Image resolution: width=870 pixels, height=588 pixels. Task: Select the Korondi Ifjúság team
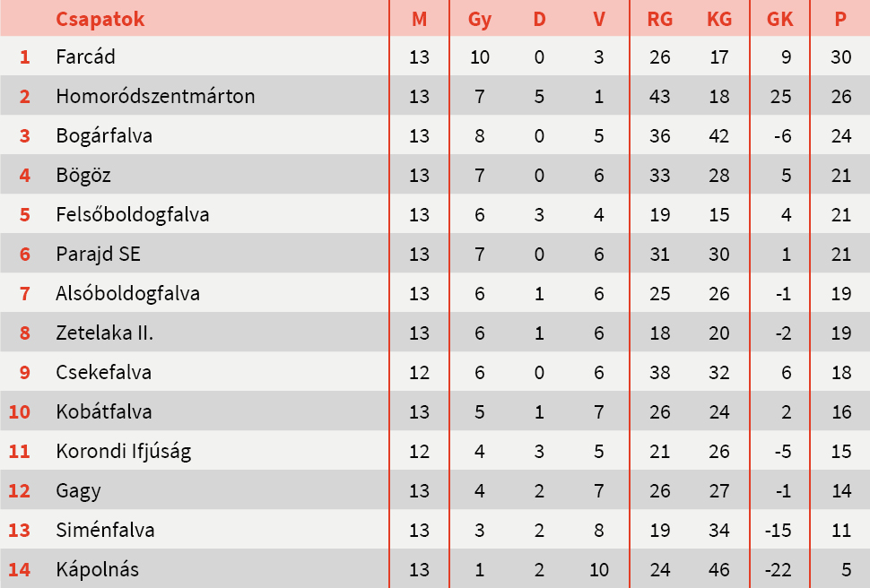[124, 452]
